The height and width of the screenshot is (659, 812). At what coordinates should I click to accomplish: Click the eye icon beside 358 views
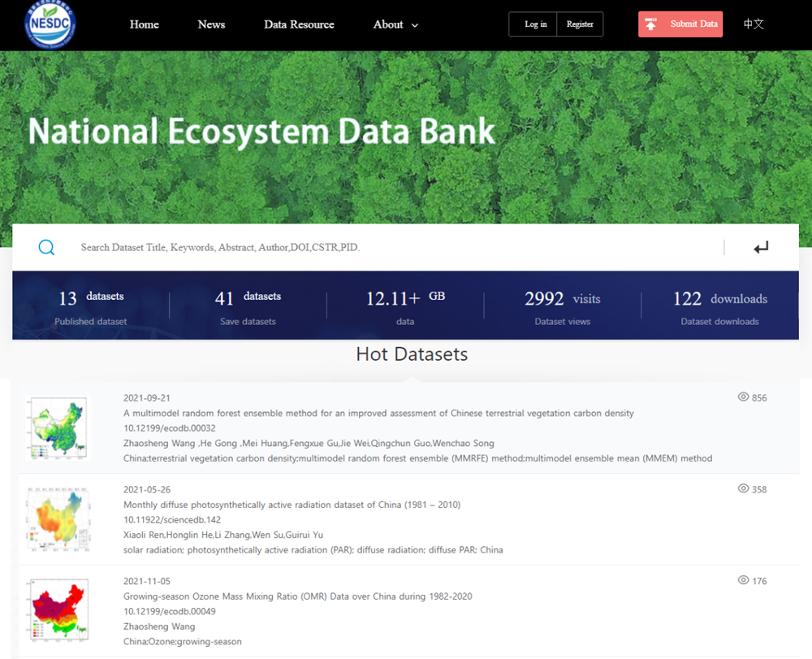coord(742,489)
